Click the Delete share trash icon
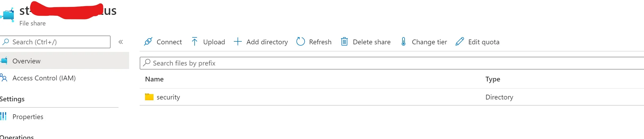This screenshot has width=644, height=139. pos(344,42)
